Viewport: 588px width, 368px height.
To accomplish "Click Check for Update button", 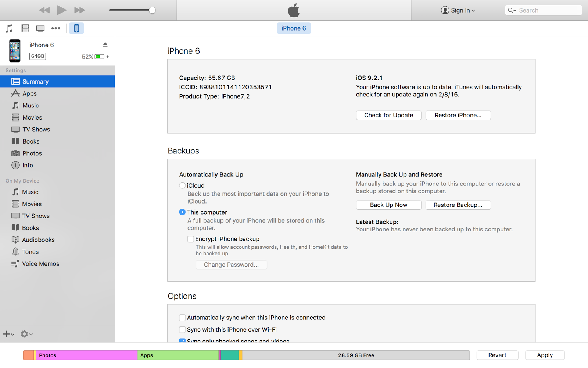I will point(388,115).
